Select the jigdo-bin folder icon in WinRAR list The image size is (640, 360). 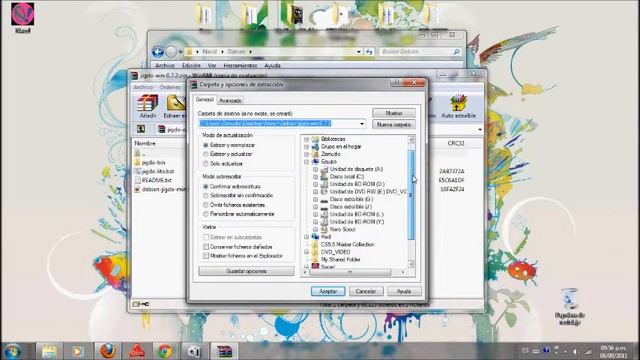[x=138, y=162]
